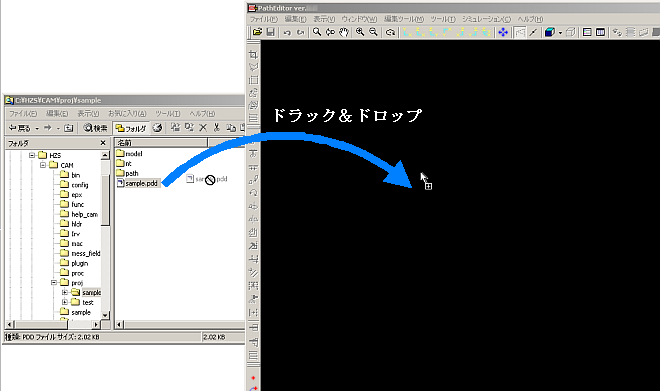The image size is (660, 391).
Task: Toggle the wireframe cube display button
Action: [x=570, y=32]
